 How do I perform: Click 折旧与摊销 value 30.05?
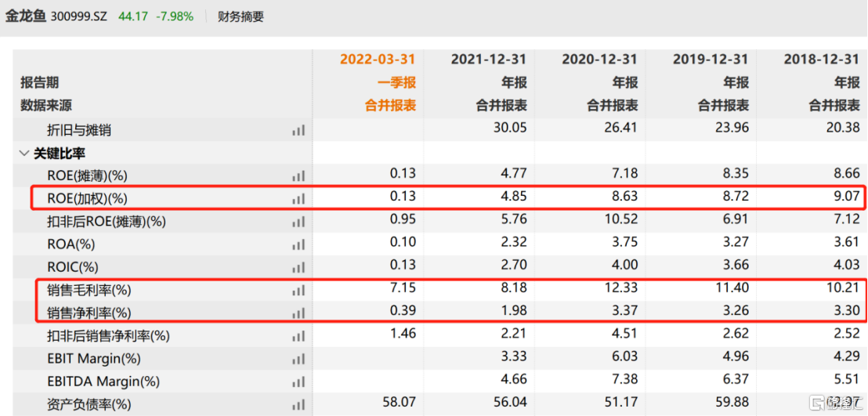(x=512, y=129)
